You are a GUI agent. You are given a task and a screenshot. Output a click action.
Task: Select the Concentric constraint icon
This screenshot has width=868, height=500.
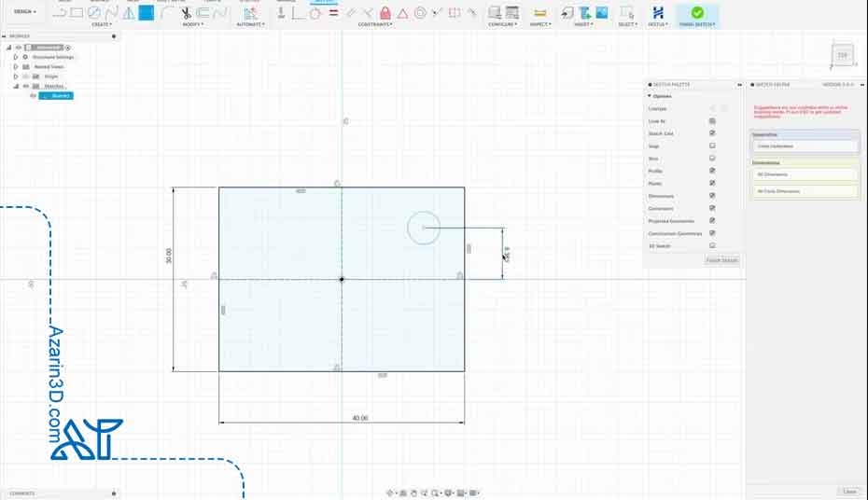(x=420, y=13)
